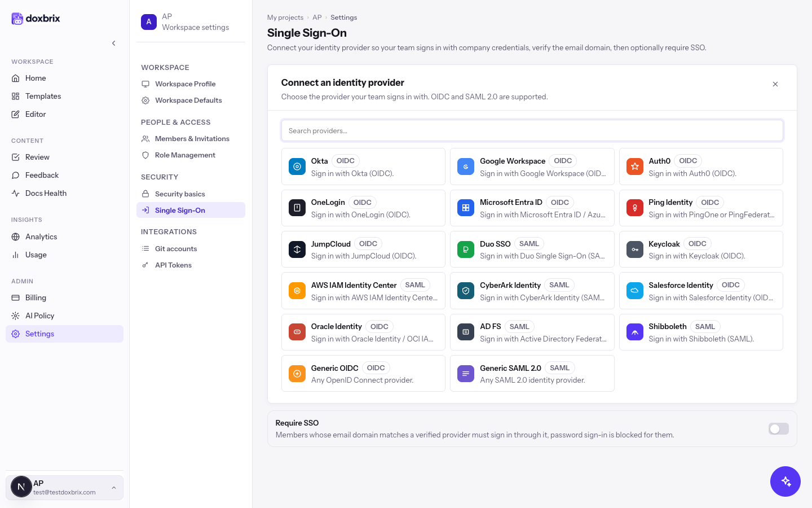Select the AD FS icon
812x508 pixels.
pyautogui.click(x=466, y=332)
